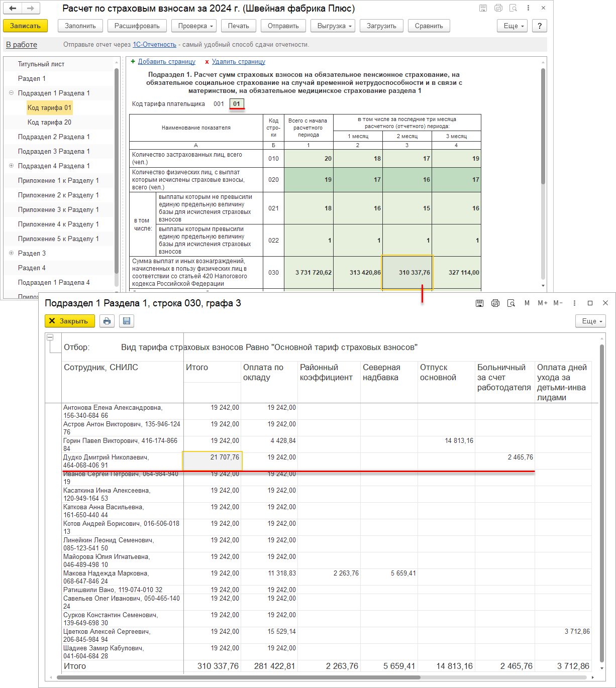
Task: Click the M− memory subtract button
Action: point(558,303)
